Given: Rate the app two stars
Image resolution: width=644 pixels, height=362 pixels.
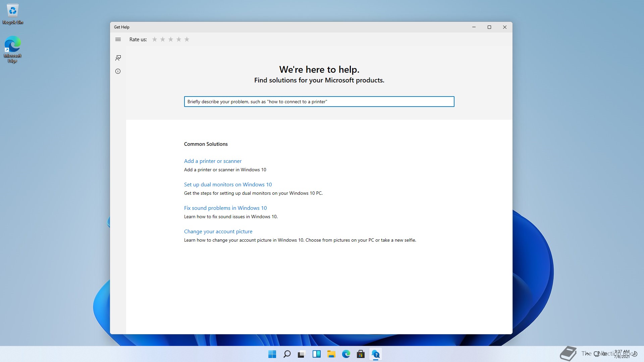Looking at the screenshot, I should tap(163, 40).
